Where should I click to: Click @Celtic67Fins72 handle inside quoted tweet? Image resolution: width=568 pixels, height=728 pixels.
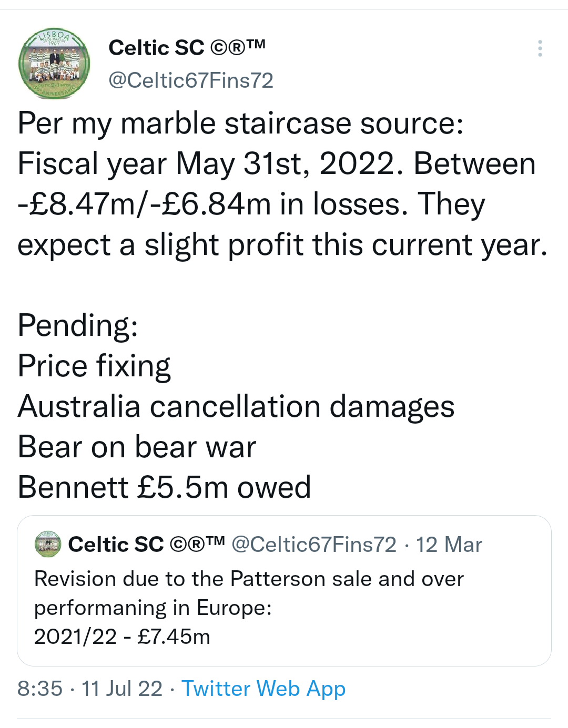click(x=314, y=545)
